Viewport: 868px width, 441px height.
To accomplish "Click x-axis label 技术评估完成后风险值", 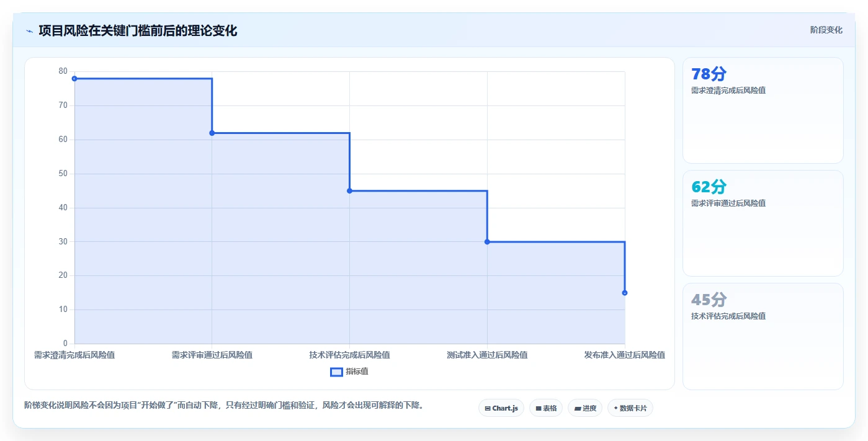I will (349, 355).
